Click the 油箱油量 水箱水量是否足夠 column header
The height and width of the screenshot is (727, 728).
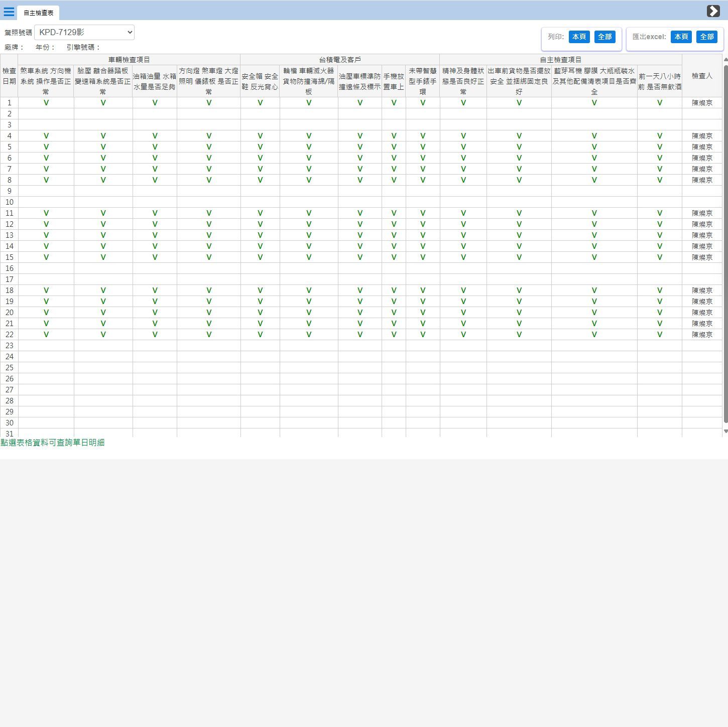pyautogui.click(x=155, y=81)
